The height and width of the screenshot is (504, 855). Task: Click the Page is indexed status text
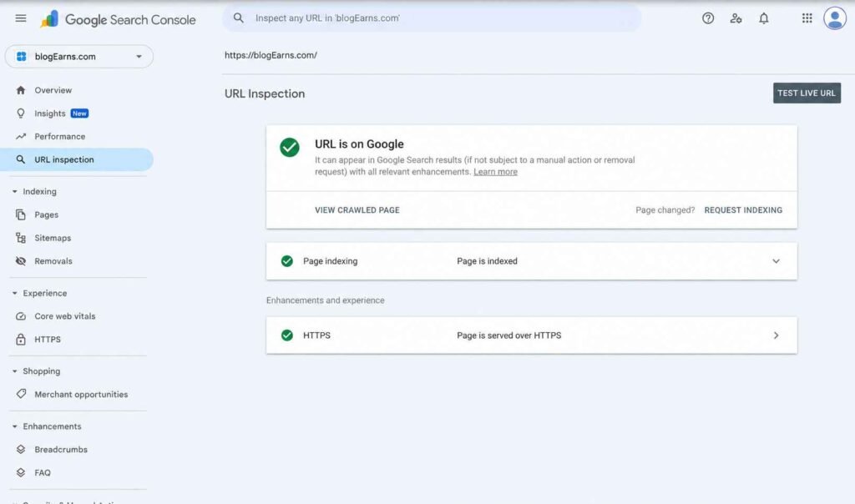[487, 261]
